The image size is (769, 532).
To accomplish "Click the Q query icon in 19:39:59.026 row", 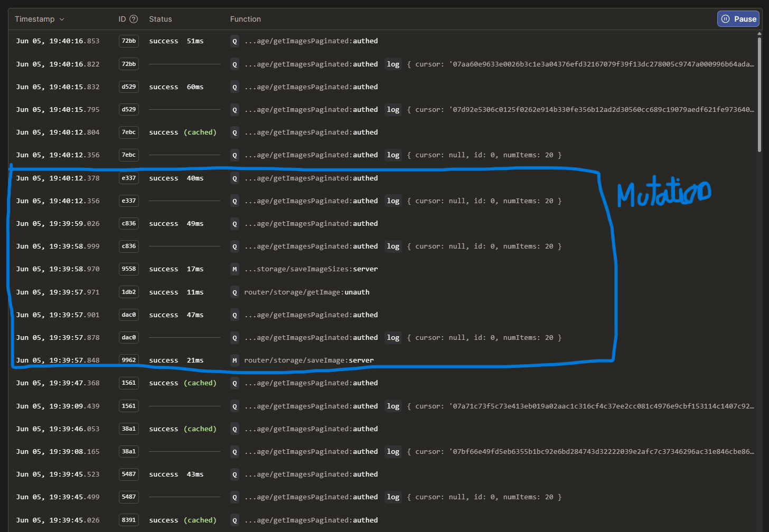I will 235,224.
